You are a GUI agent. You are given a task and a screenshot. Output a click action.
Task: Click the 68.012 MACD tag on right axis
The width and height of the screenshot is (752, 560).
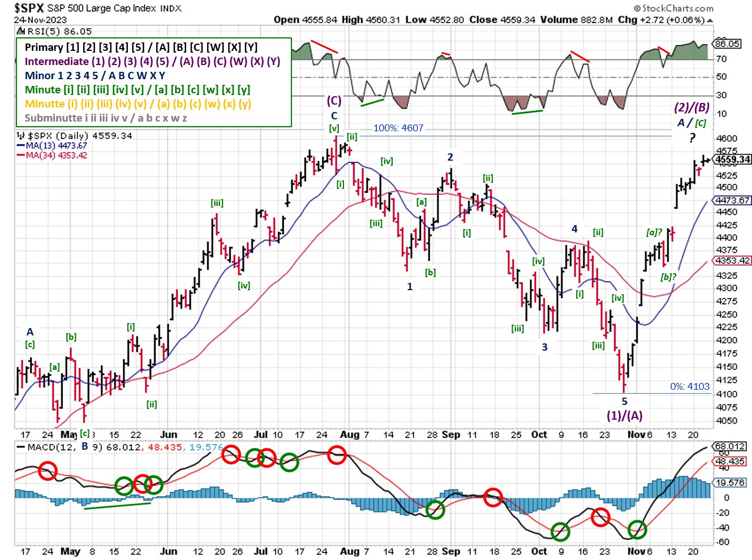(730, 446)
